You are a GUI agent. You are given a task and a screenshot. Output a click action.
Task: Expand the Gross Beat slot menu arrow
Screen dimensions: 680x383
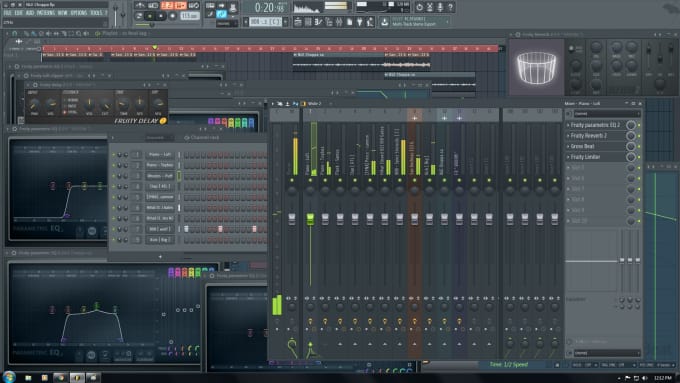coord(568,147)
